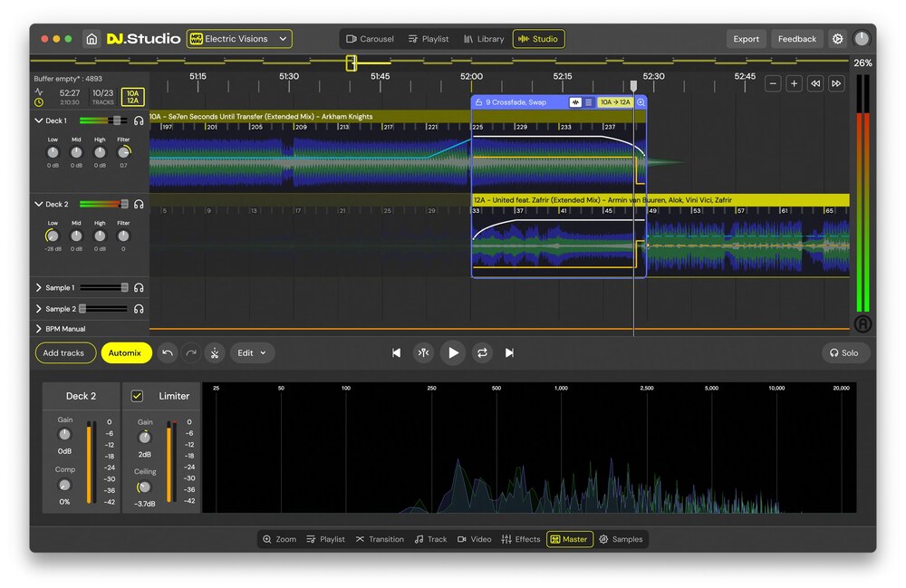Open the settings gear

tap(837, 39)
